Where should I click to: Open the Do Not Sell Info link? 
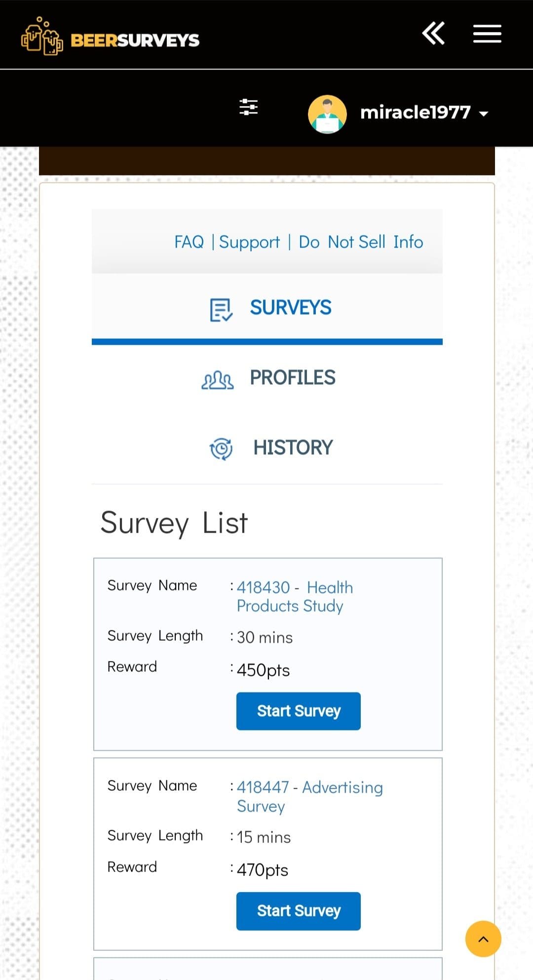tap(361, 242)
